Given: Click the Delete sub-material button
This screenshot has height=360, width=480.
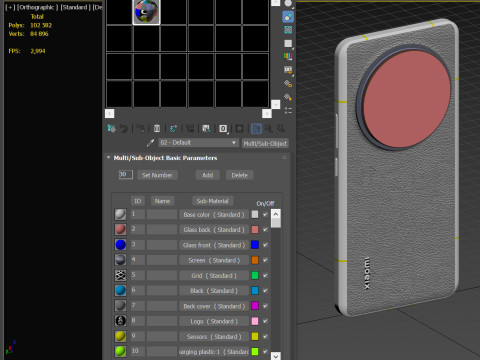Looking at the screenshot, I should pos(240,175).
